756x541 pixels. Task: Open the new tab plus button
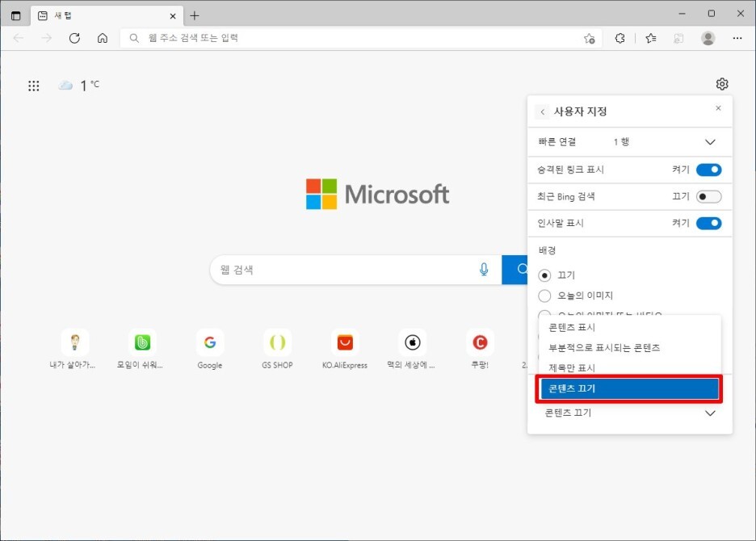coord(195,16)
